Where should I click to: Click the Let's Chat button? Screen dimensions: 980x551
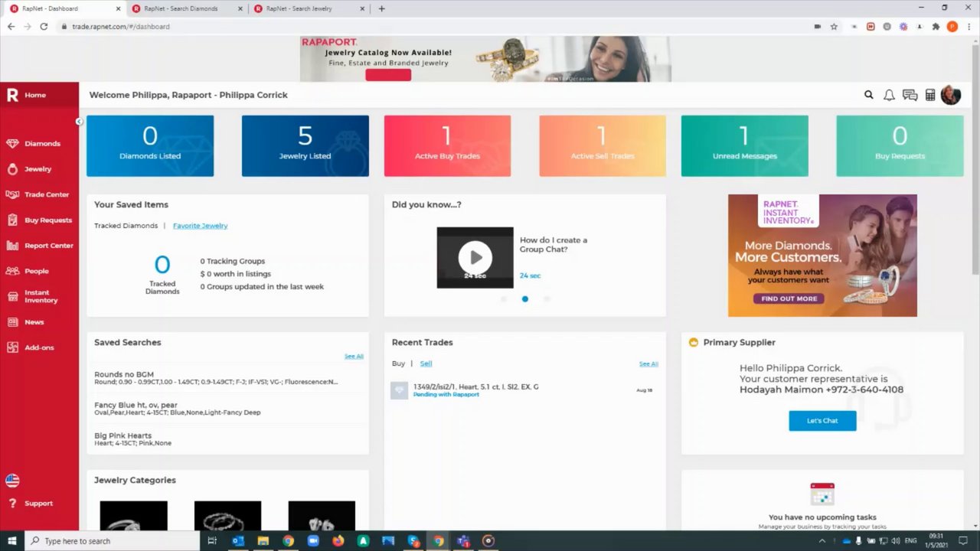pyautogui.click(x=822, y=421)
